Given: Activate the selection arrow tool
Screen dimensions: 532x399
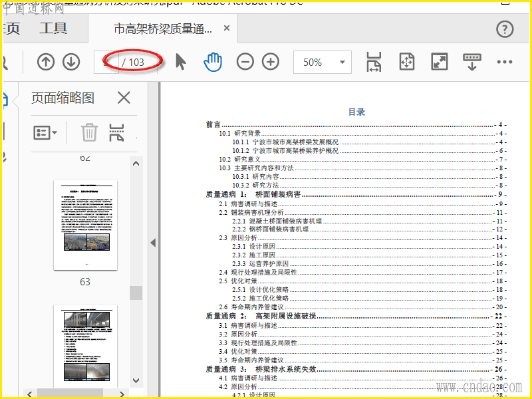Looking at the screenshot, I should coord(181,62).
